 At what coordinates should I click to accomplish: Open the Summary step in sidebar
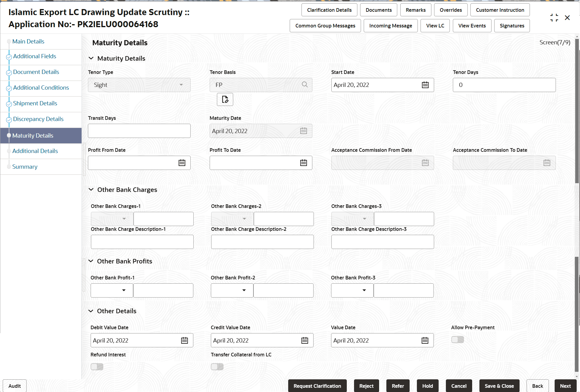(25, 167)
